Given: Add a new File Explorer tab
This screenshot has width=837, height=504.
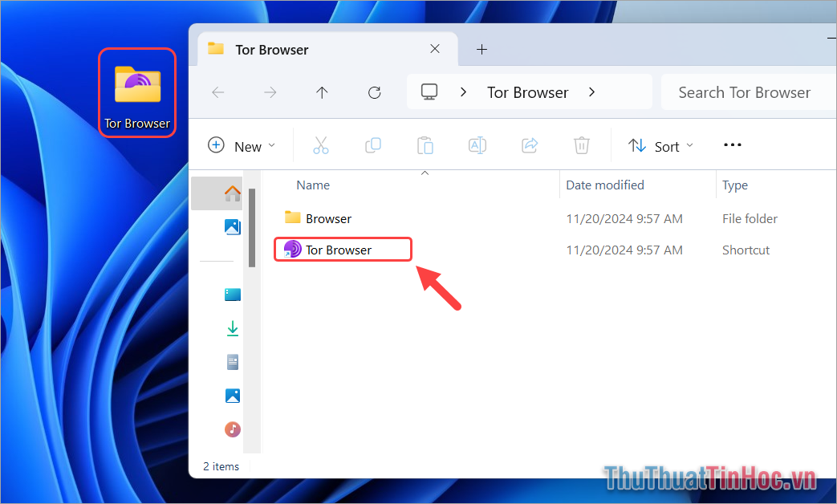Looking at the screenshot, I should point(481,50).
